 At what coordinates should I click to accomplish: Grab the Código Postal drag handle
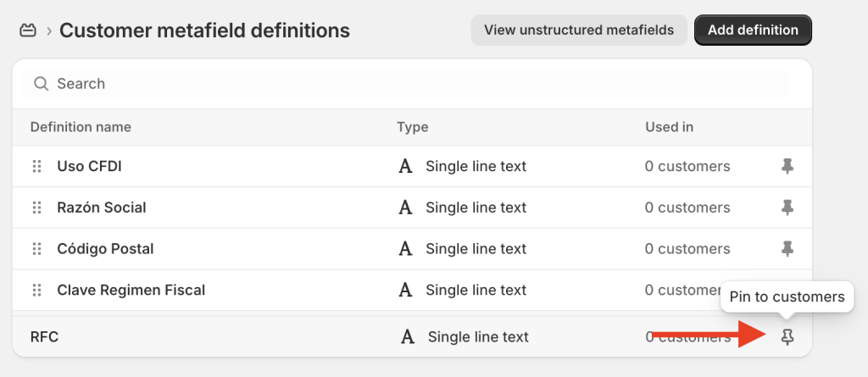click(37, 248)
